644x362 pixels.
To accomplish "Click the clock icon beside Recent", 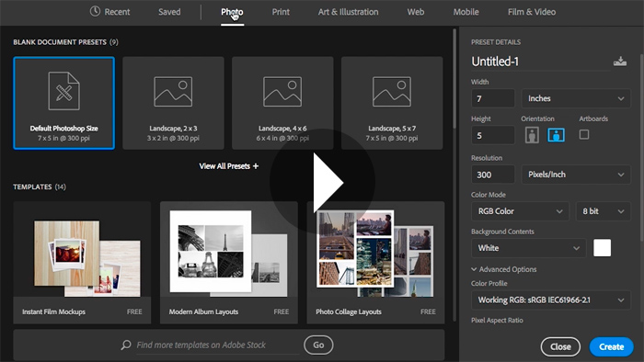I will click(x=95, y=11).
